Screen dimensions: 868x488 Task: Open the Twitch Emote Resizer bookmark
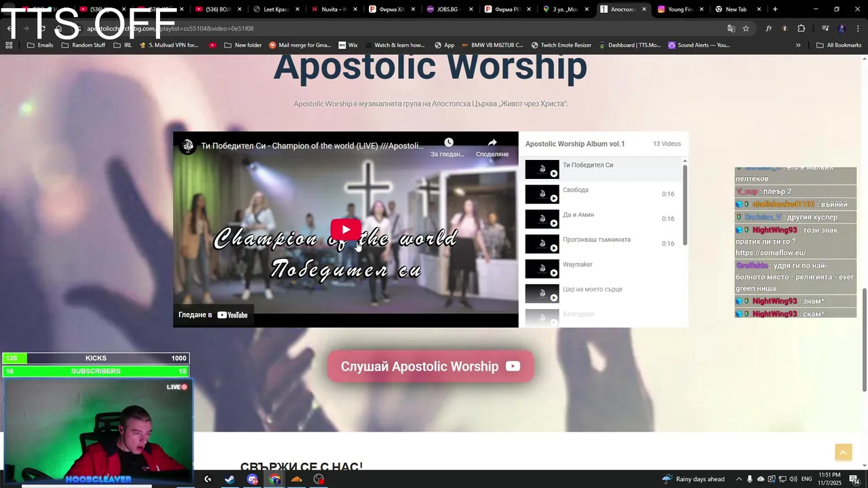[x=561, y=45]
